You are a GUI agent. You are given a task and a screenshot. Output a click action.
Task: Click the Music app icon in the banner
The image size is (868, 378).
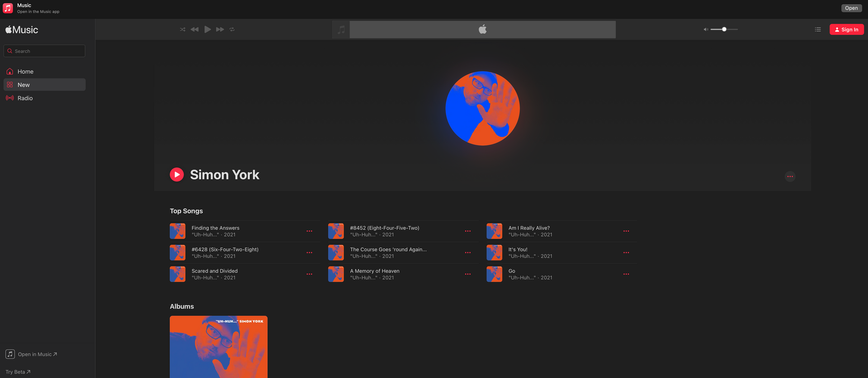tap(8, 8)
